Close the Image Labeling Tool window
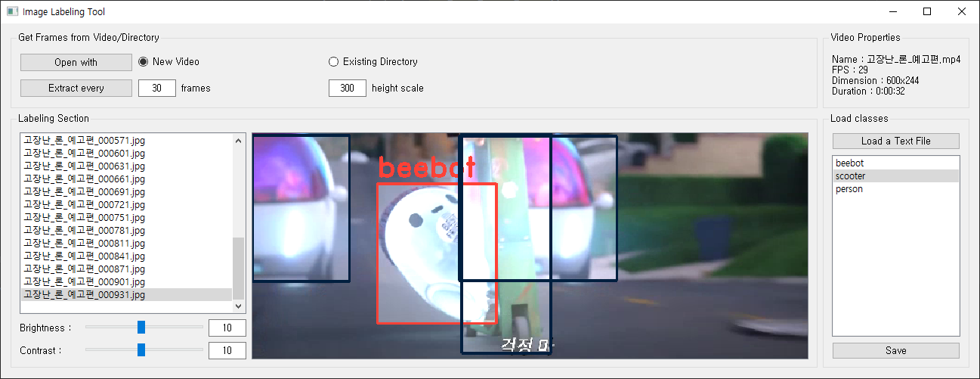This screenshot has height=379, width=980. tap(962, 11)
